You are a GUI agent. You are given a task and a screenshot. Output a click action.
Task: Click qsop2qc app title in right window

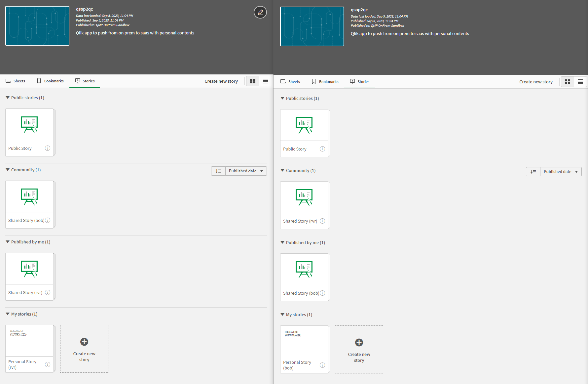tap(359, 10)
